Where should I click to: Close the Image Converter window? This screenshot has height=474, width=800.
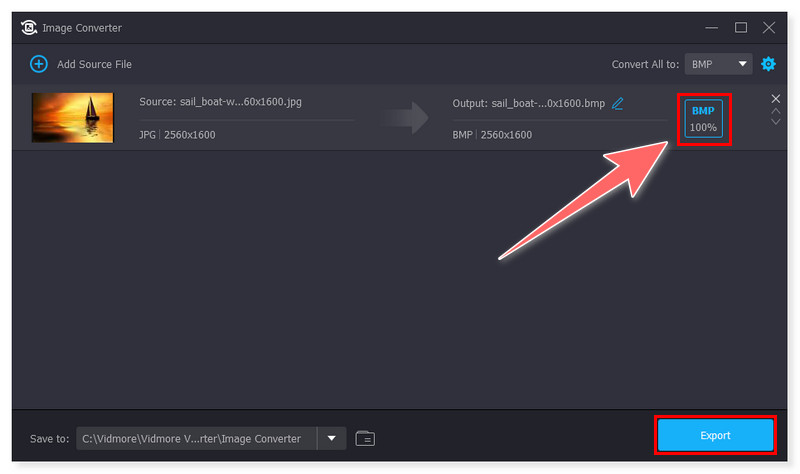769,27
